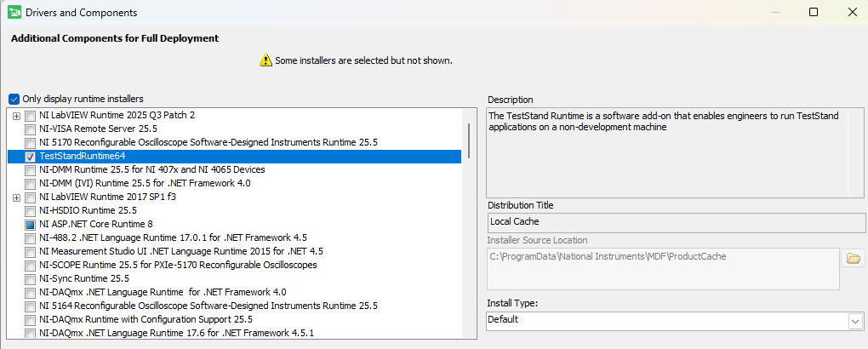Viewport: 868px width, 349px height.
Task: Expand NI LabVIEW Runtime 2017 SP1 f3
Action: coord(17,197)
